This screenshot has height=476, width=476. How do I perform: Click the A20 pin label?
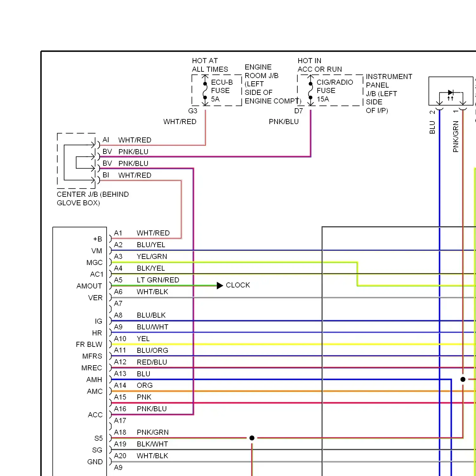[120, 456]
